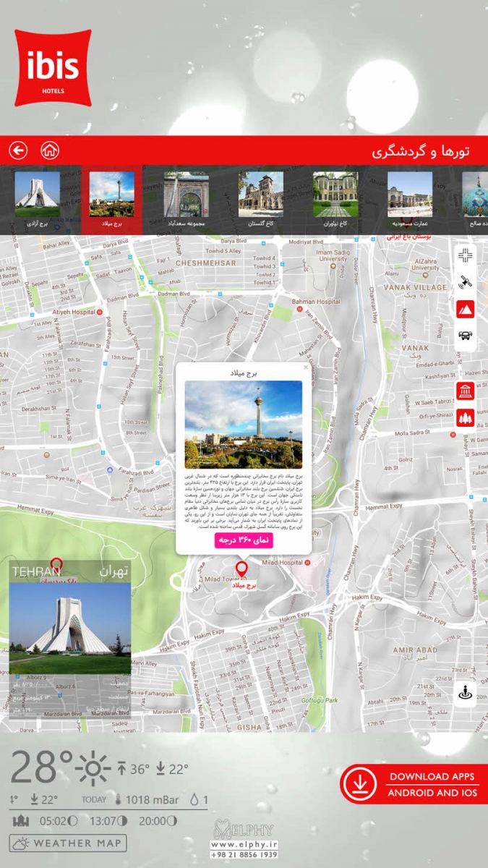Click the Milad Tower photo in popup
Image resolution: width=488 pixels, height=868 pixels.
[x=243, y=424]
